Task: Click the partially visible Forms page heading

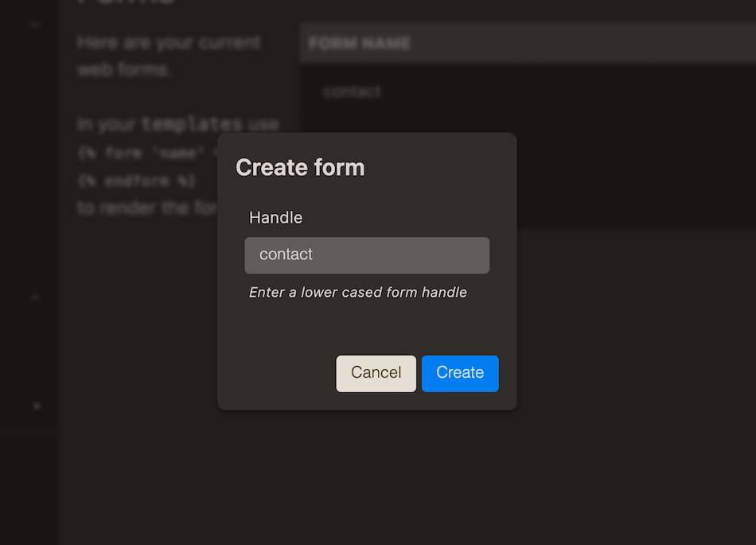Action: pos(126,3)
